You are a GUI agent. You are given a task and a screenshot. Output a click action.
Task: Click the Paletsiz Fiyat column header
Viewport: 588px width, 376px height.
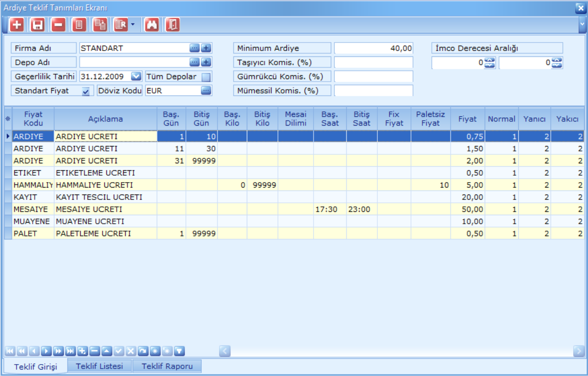[x=430, y=119]
